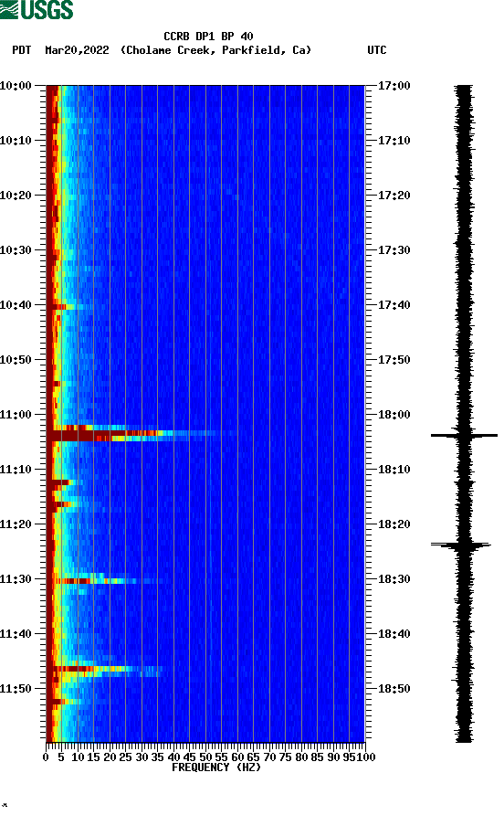Screen dimensions: 504x815
Task: Click the '11:40' PDT time label
Action: (16, 633)
